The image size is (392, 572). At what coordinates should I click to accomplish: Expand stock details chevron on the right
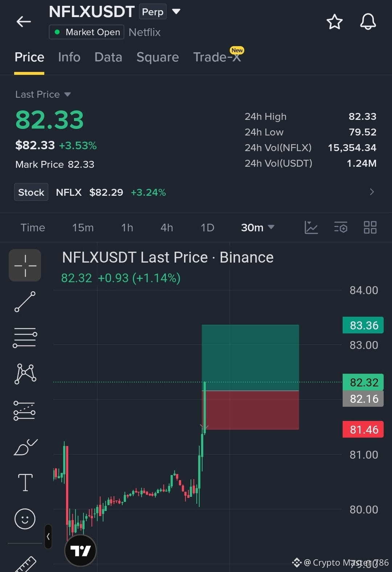(372, 192)
